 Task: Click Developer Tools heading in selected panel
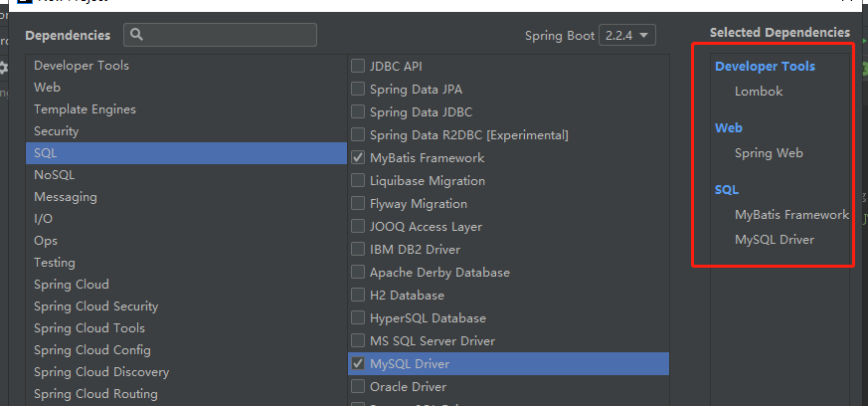coord(765,67)
